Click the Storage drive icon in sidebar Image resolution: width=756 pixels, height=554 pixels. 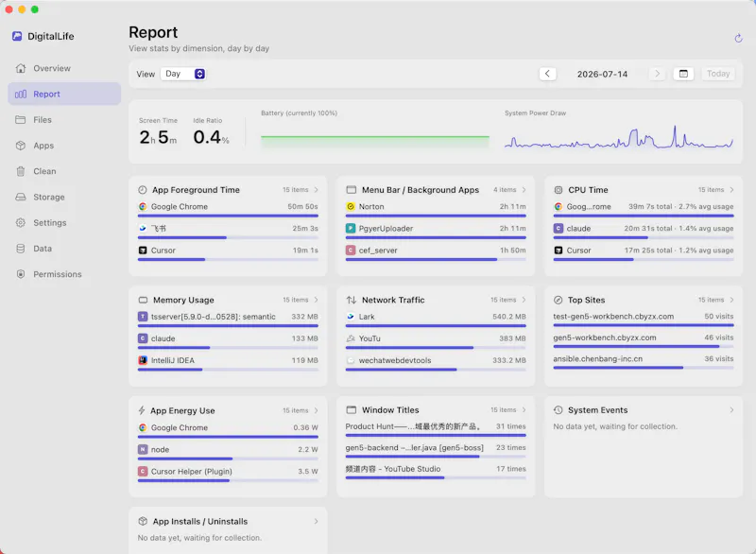coord(20,197)
